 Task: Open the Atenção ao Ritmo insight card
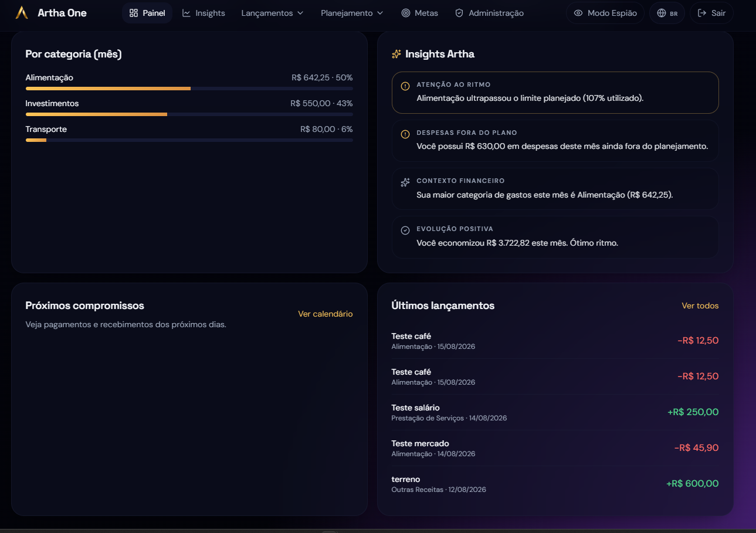click(555, 92)
